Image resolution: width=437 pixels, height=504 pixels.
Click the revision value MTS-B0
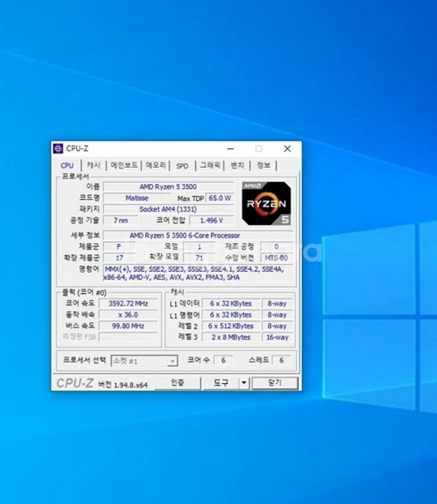click(x=276, y=258)
